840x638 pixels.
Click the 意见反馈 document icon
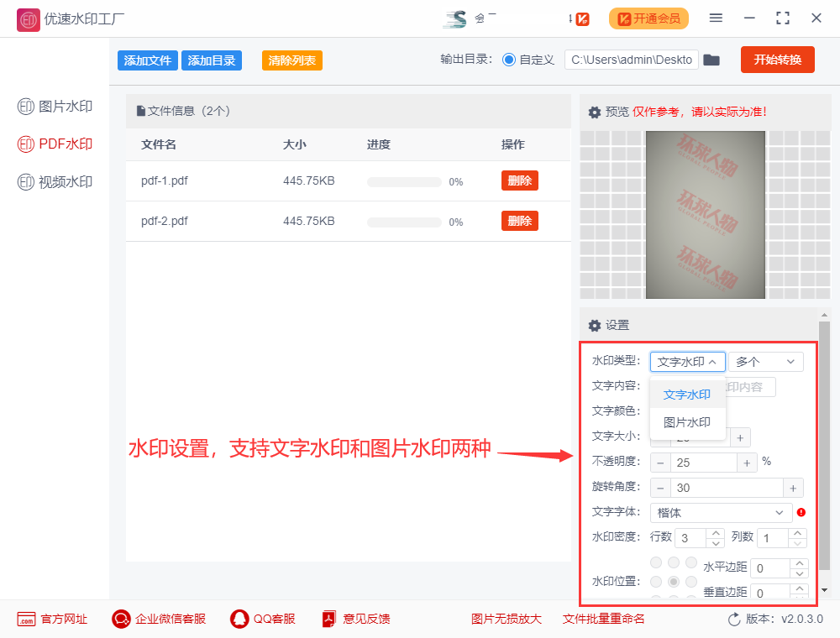329,620
